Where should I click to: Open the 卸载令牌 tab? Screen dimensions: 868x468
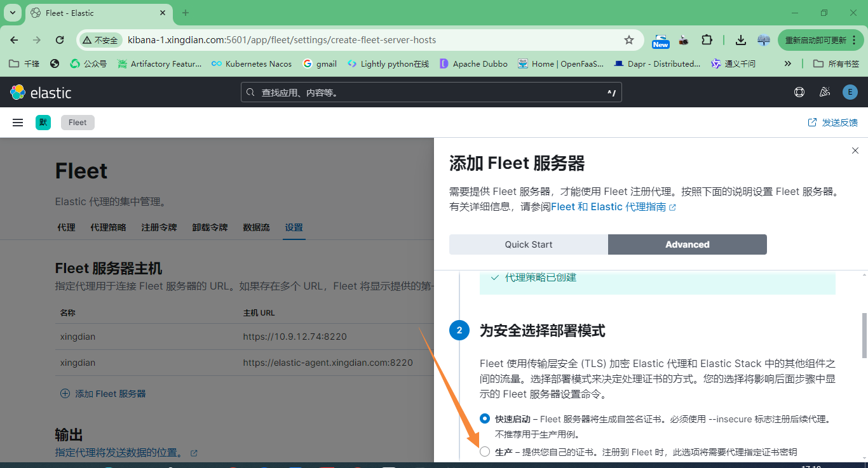[210, 227]
